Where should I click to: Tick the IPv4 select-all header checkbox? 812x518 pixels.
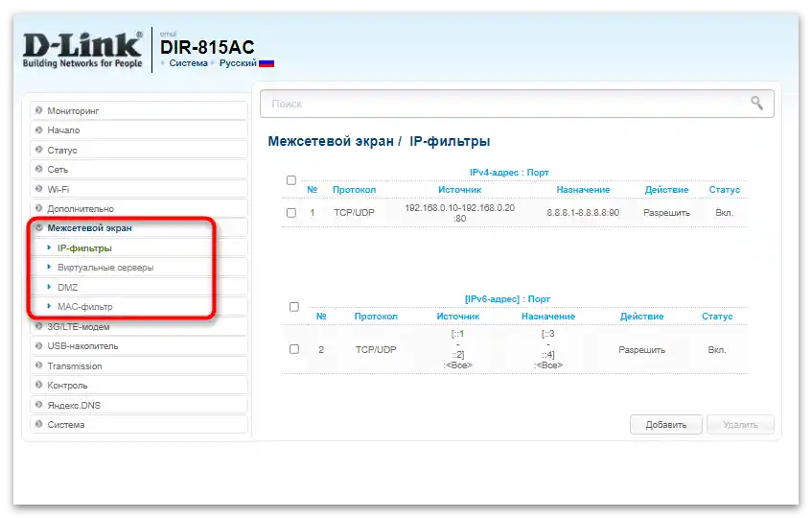pyautogui.click(x=291, y=180)
